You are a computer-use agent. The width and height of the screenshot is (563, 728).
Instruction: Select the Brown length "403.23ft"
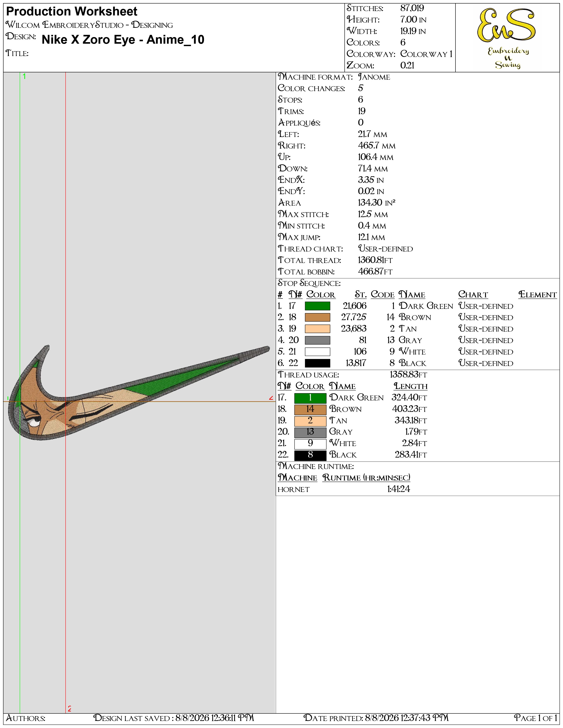pos(410,409)
